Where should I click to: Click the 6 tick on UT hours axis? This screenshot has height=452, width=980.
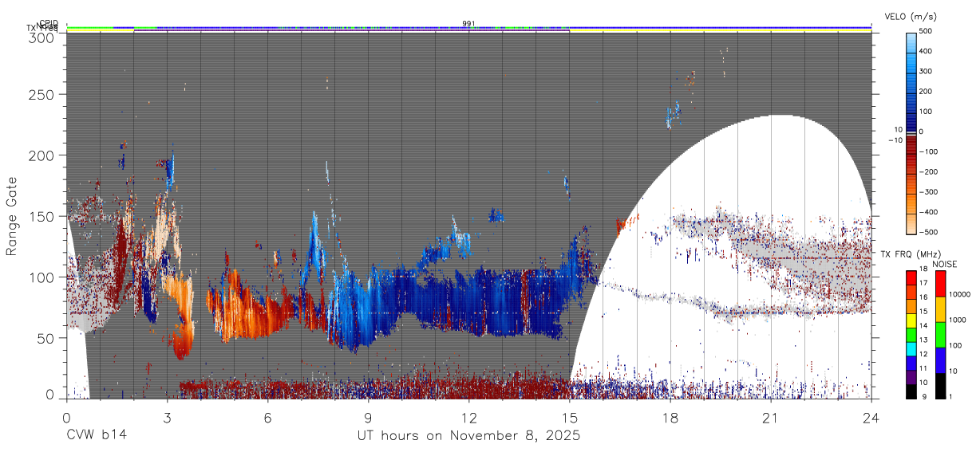click(267, 416)
